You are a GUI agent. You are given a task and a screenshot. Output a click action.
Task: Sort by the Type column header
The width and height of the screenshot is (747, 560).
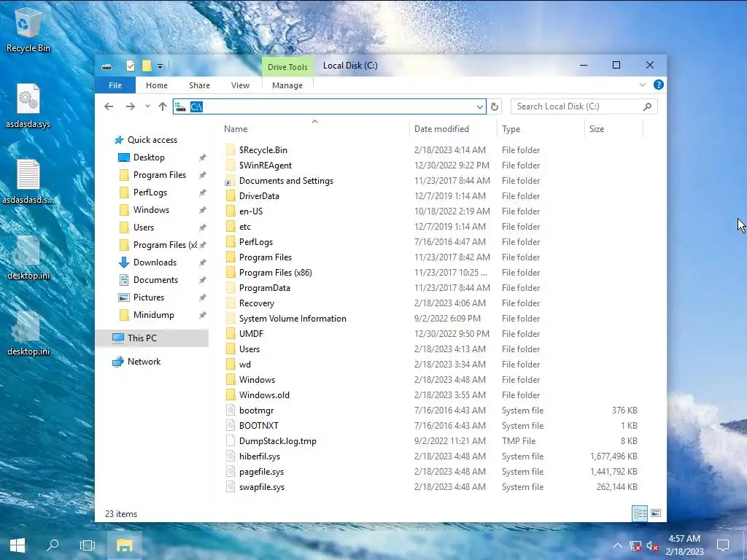[x=541, y=129]
